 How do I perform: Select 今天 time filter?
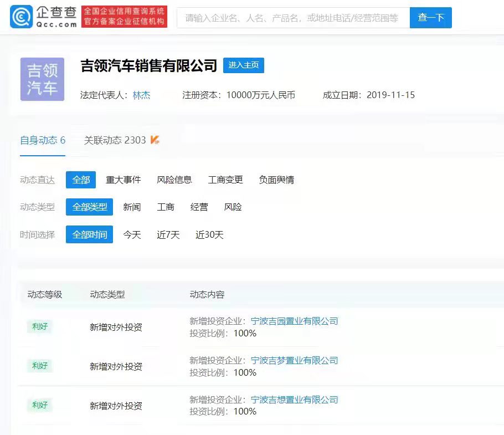(x=132, y=235)
